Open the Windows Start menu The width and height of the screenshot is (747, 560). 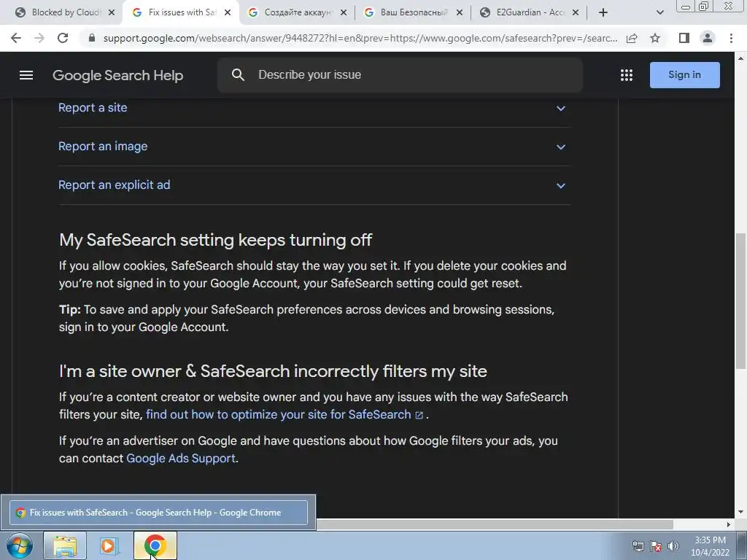tap(20, 545)
